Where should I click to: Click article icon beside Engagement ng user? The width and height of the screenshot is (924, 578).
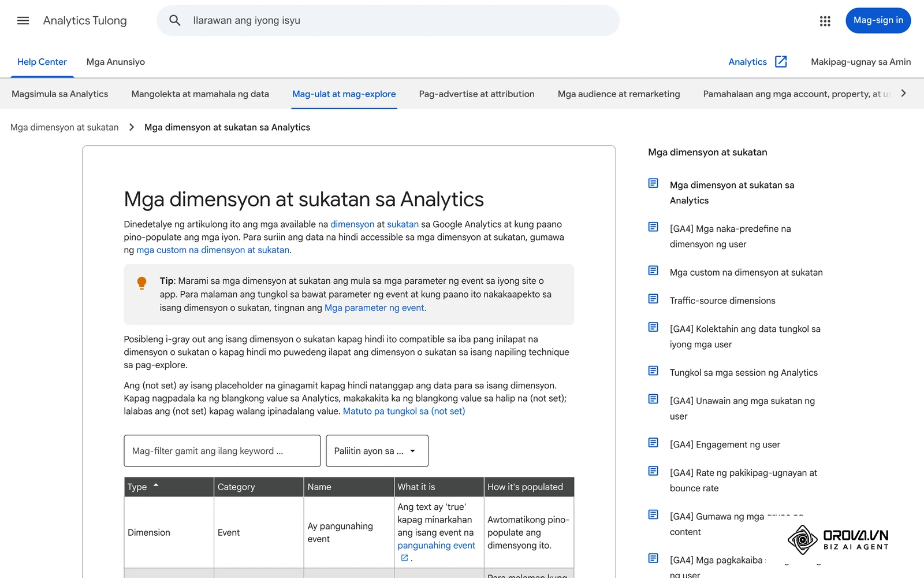click(653, 443)
